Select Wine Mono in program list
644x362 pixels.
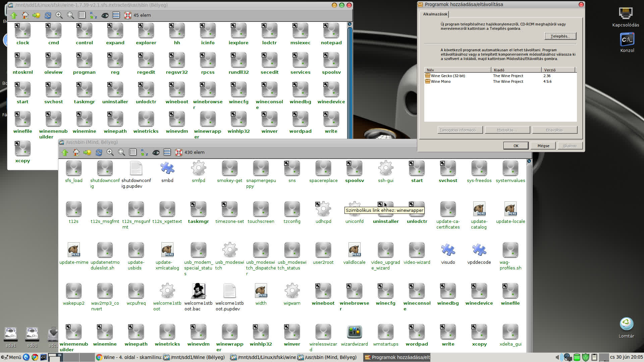pos(441,81)
